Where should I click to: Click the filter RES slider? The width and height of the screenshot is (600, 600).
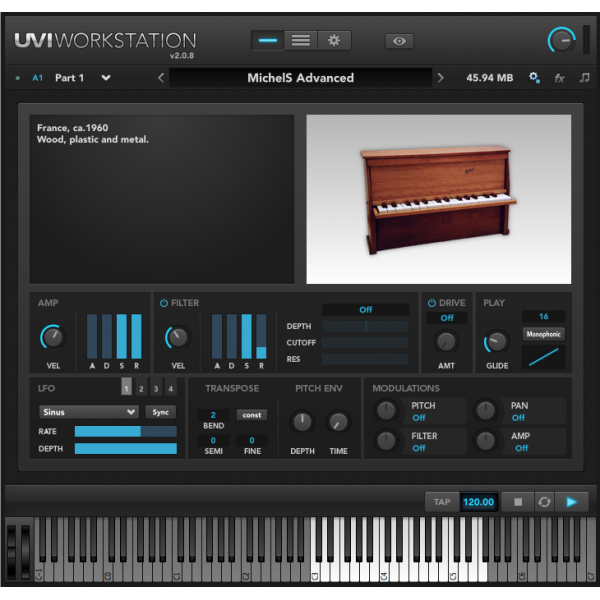point(365,359)
